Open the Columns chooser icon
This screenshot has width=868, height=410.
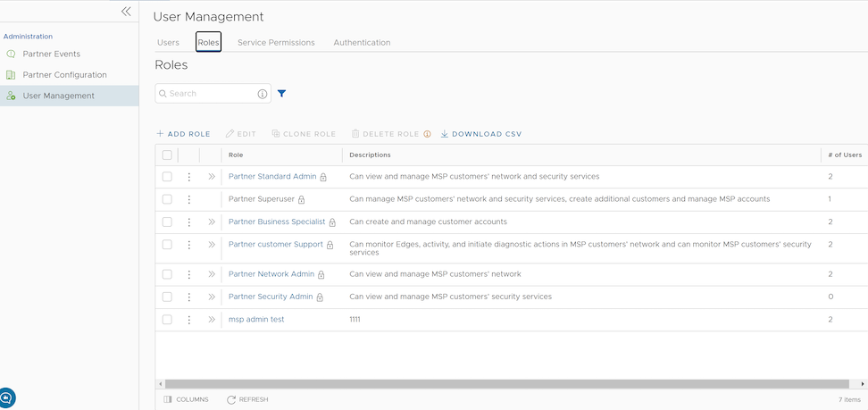pos(168,399)
